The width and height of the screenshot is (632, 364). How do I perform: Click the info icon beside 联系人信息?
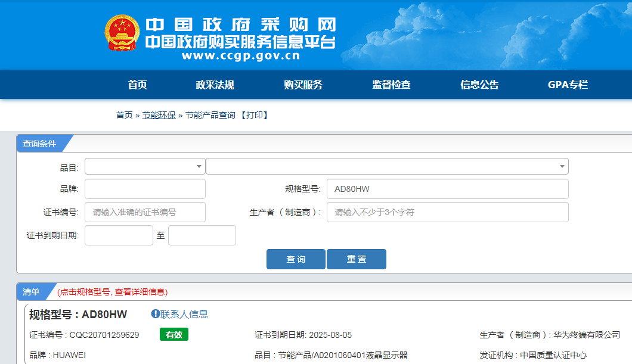[155, 314]
